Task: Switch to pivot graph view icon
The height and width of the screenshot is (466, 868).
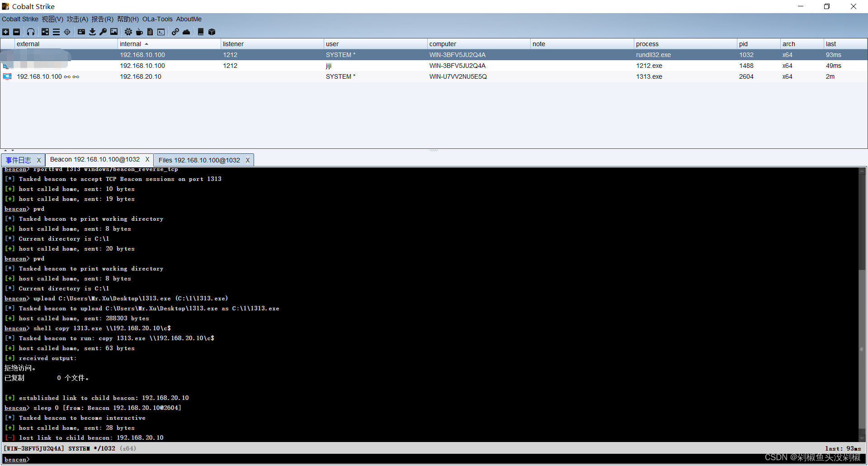Action: click(45, 32)
